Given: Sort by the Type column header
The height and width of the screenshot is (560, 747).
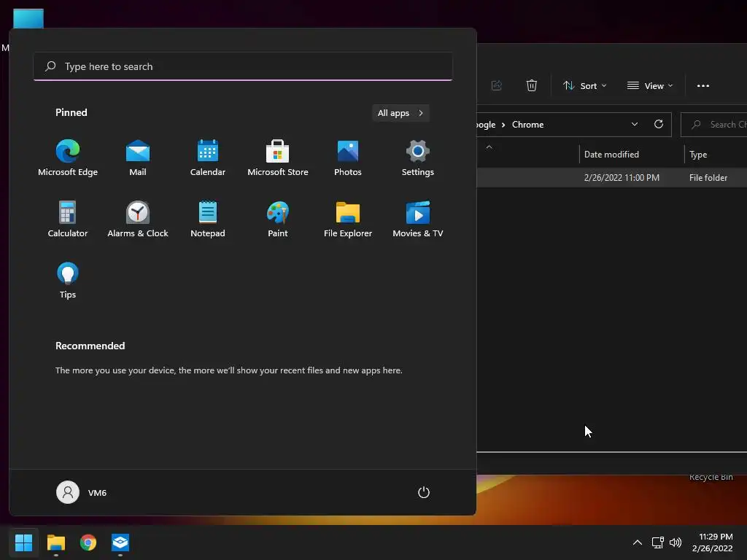Looking at the screenshot, I should (716, 155).
